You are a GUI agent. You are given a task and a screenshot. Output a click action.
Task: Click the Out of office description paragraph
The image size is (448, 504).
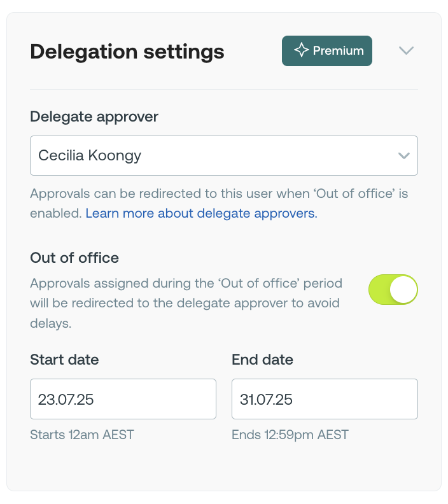tap(186, 303)
